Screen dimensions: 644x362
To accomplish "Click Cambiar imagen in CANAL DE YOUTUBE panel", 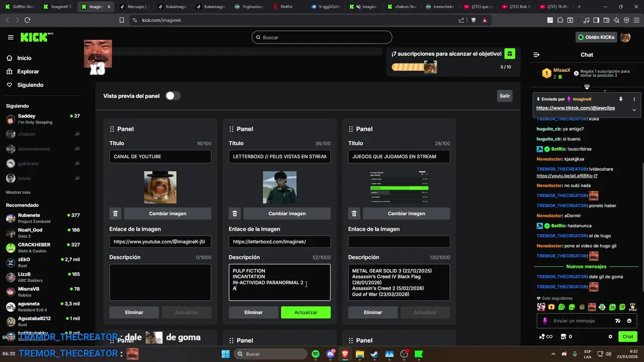I will click(168, 214).
